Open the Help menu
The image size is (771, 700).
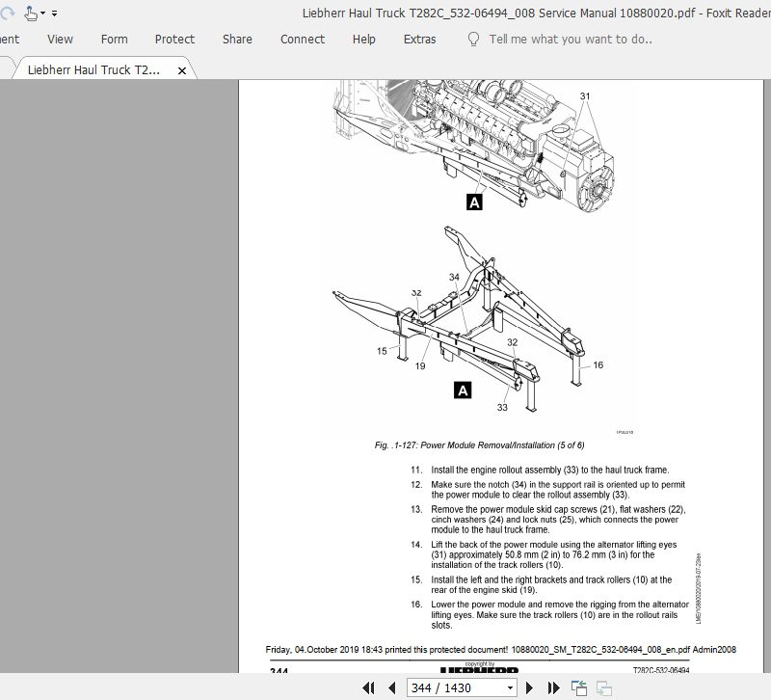click(x=363, y=40)
